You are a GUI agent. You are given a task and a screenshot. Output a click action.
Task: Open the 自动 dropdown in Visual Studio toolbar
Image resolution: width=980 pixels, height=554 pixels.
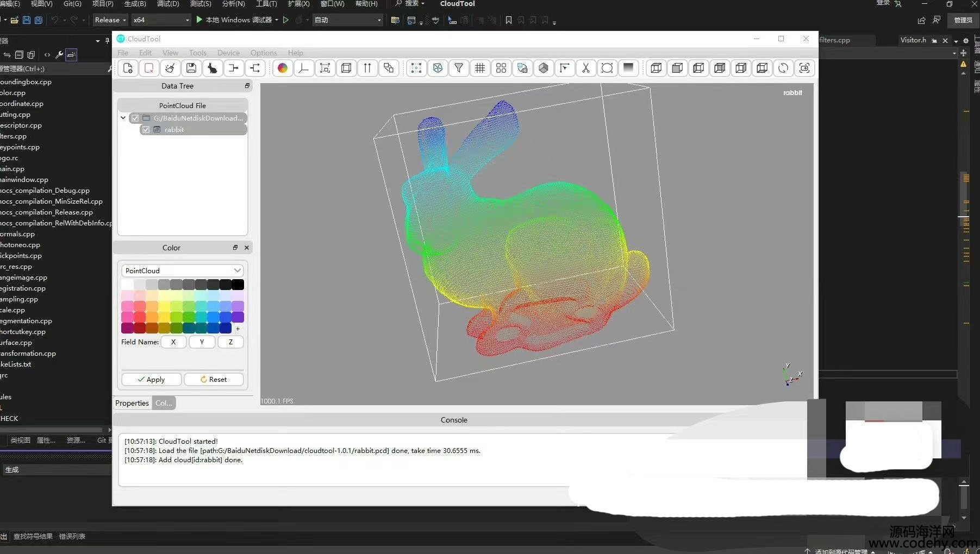348,20
